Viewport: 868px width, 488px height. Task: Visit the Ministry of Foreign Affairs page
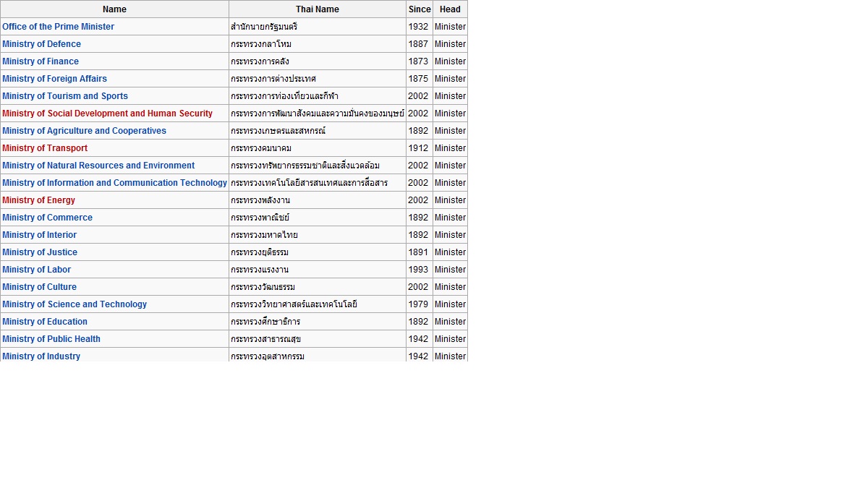pyautogui.click(x=55, y=79)
